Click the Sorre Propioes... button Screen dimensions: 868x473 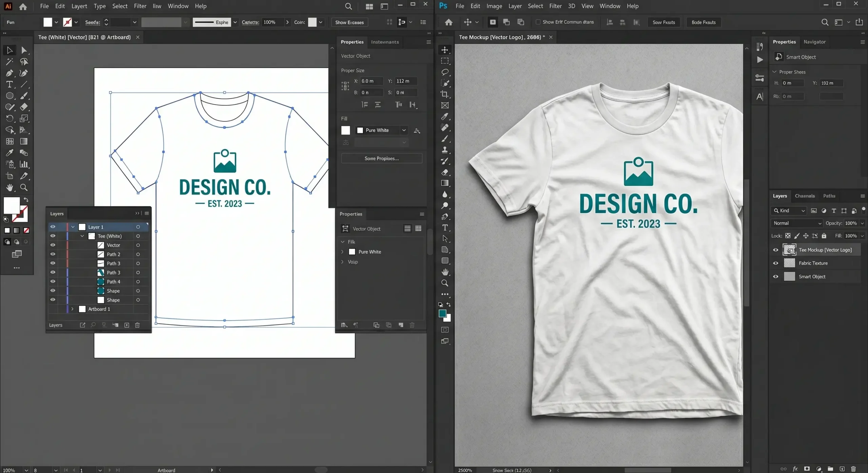click(x=381, y=158)
